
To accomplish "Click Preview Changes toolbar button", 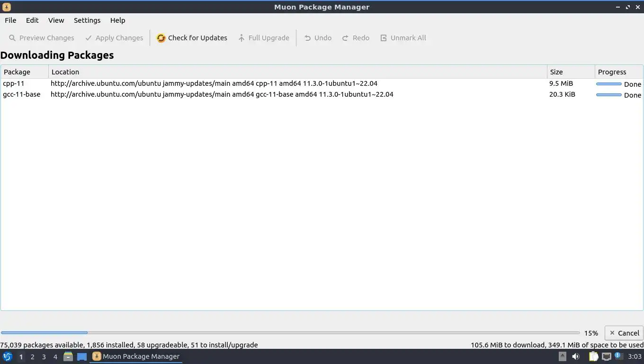I will click(x=42, y=38).
